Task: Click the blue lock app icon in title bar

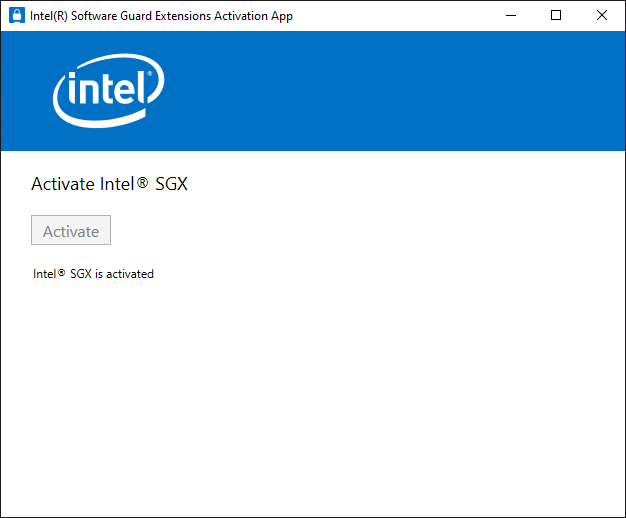Action: coord(16,16)
